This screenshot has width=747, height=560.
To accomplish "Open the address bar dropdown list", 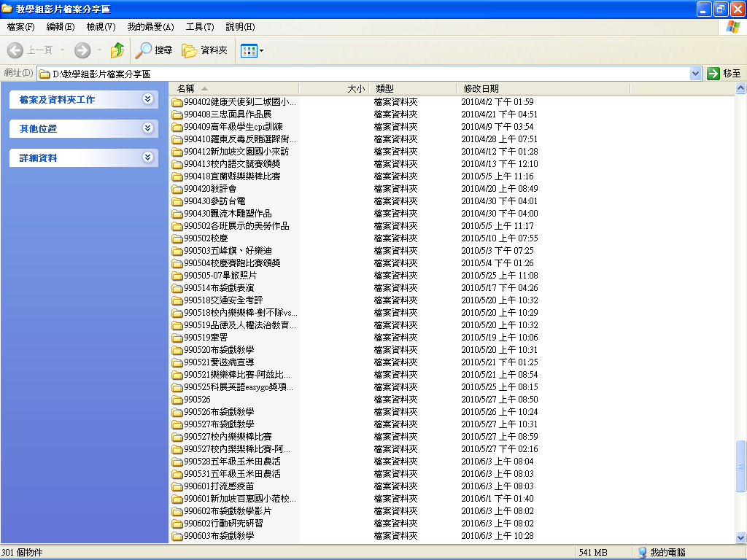I will [x=695, y=74].
